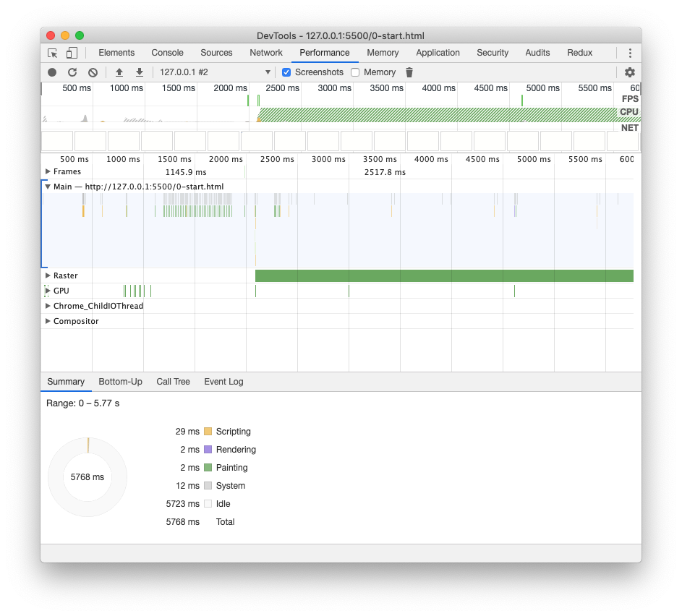Uncheck the Screenshots checkbox
Image resolution: width=682 pixels, height=616 pixels.
286,72
